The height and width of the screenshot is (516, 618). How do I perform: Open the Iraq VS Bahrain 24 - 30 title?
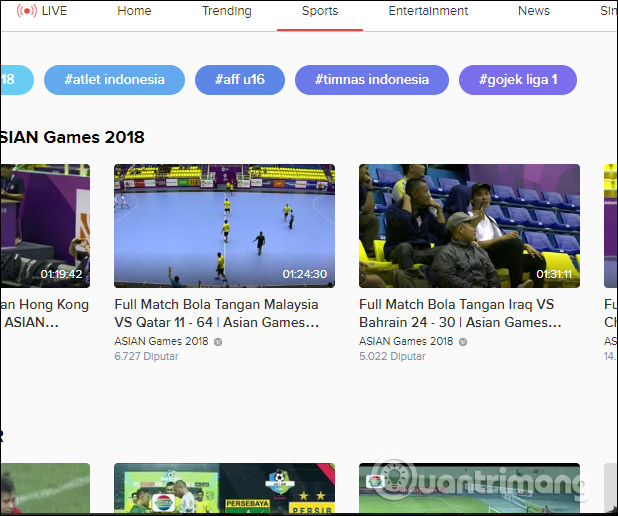pos(460,313)
